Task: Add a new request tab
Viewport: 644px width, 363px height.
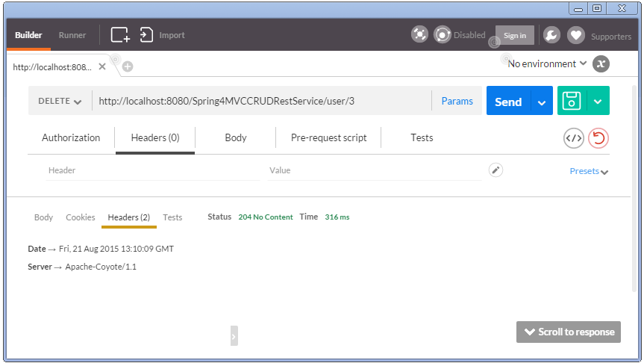Action: coord(128,66)
